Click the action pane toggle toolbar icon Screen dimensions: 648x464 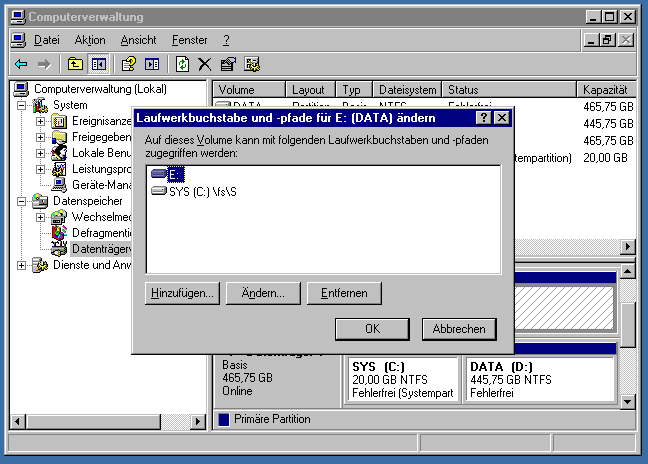pos(152,64)
